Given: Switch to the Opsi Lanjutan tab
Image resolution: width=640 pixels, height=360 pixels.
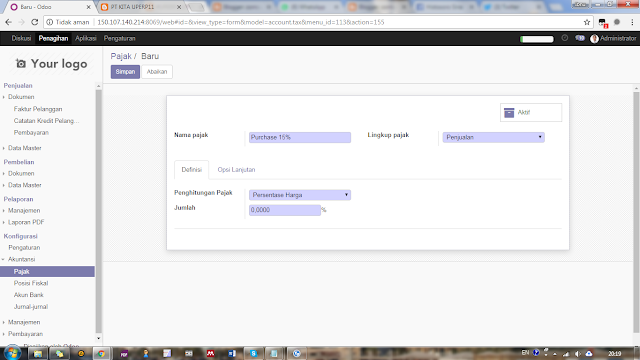Looking at the screenshot, I should pyautogui.click(x=236, y=169).
